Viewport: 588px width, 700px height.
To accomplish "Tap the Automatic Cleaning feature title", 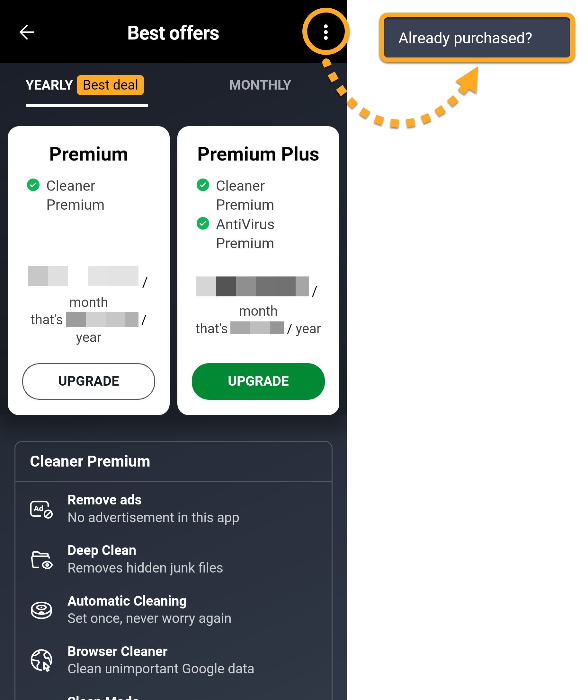I will [127, 601].
